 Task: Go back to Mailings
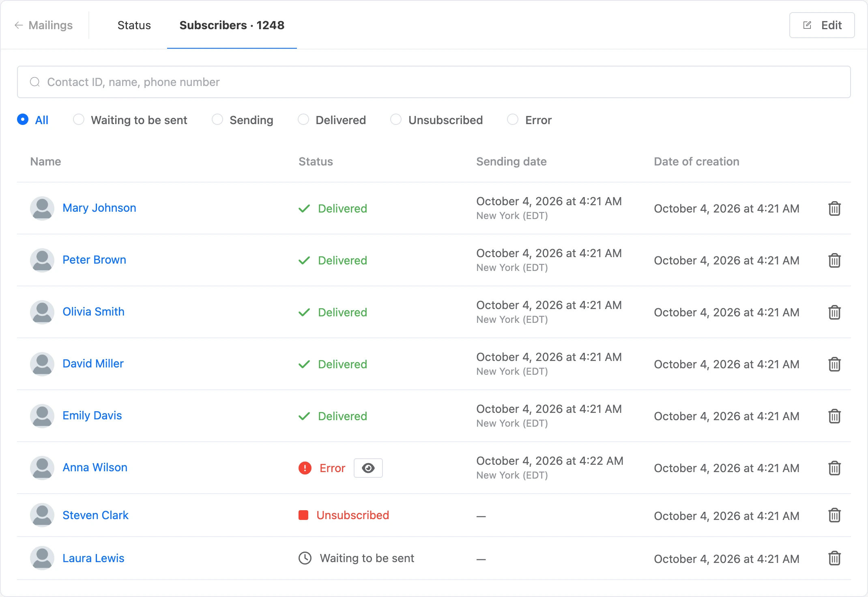click(x=44, y=25)
